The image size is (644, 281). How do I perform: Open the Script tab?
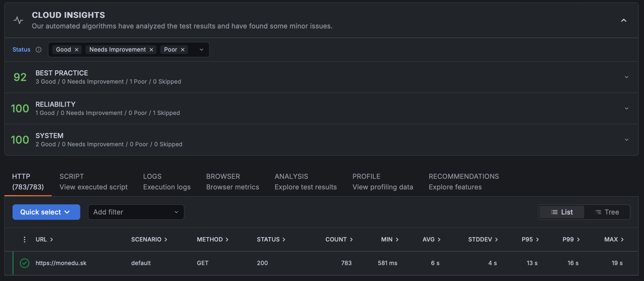(93, 182)
